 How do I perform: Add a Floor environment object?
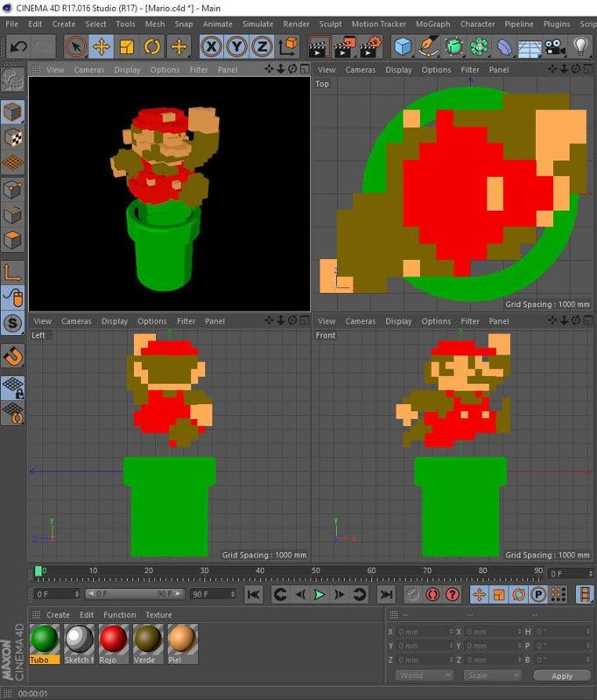pyautogui.click(x=530, y=46)
